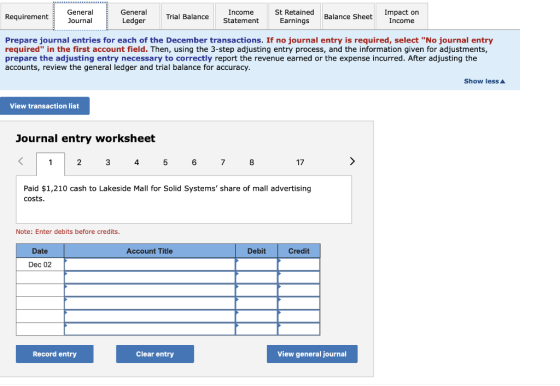The image size is (560, 386).
Task: Click Debit field in Dec 02 row
Action: [x=256, y=265]
